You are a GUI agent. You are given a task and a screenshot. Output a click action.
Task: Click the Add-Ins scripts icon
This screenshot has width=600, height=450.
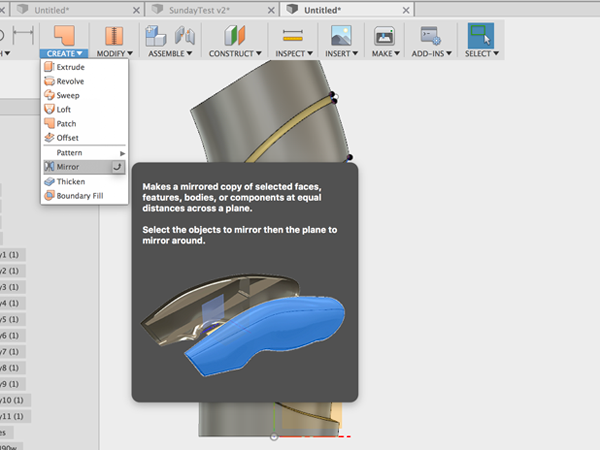coord(430,36)
